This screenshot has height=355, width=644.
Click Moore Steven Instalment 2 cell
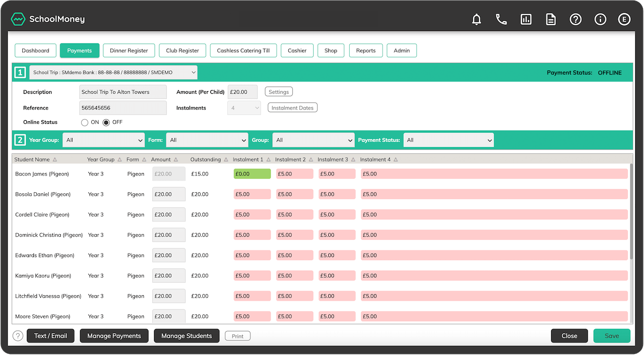tap(295, 316)
